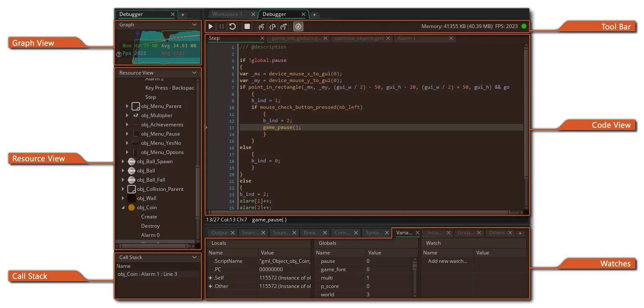Click the Pause execution icon
The height and width of the screenshot is (308, 644).
click(222, 26)
